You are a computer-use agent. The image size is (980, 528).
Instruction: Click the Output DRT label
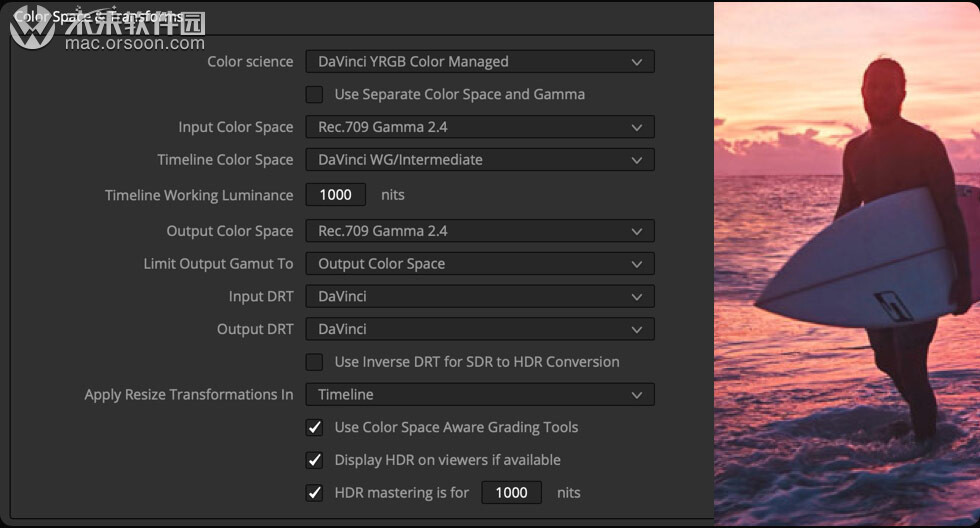pyautogui.click(x=255, y=329)
